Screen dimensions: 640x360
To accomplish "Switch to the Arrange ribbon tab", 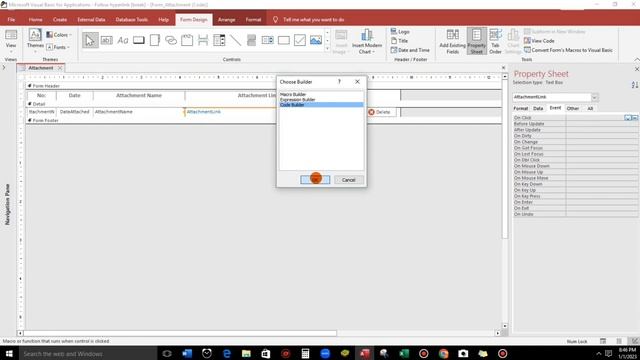I will 227,20.
